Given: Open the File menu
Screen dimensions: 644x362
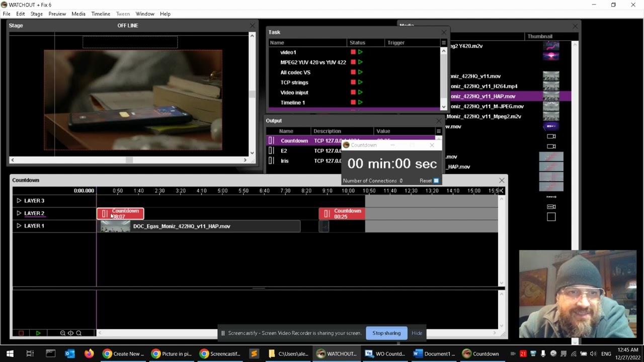Looking at the screenshot, I should tap(7, 14).
